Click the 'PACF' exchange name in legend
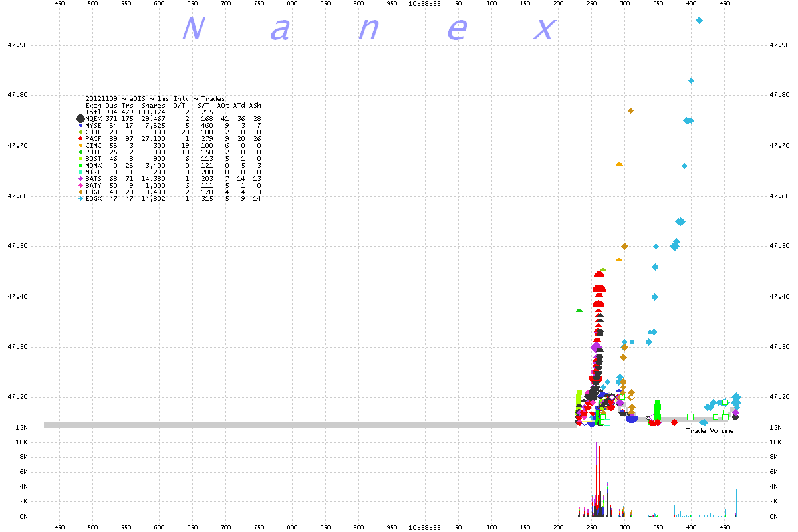This screenshot has width=798, height=532. coord(94,138)
